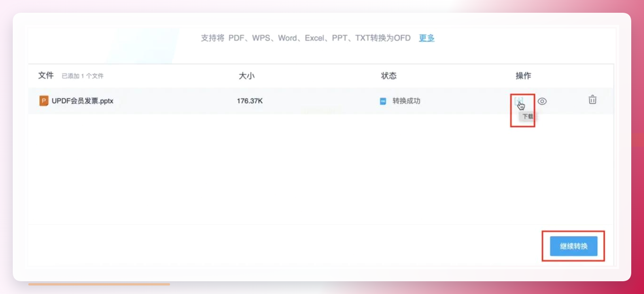Click the 操作 column header

[x=523, y=76]
